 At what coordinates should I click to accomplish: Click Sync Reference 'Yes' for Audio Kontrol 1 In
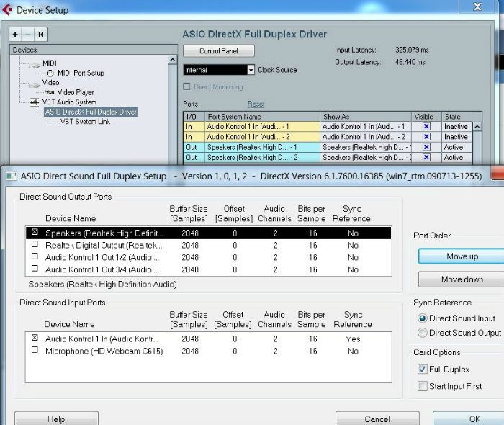coord(353,339)
